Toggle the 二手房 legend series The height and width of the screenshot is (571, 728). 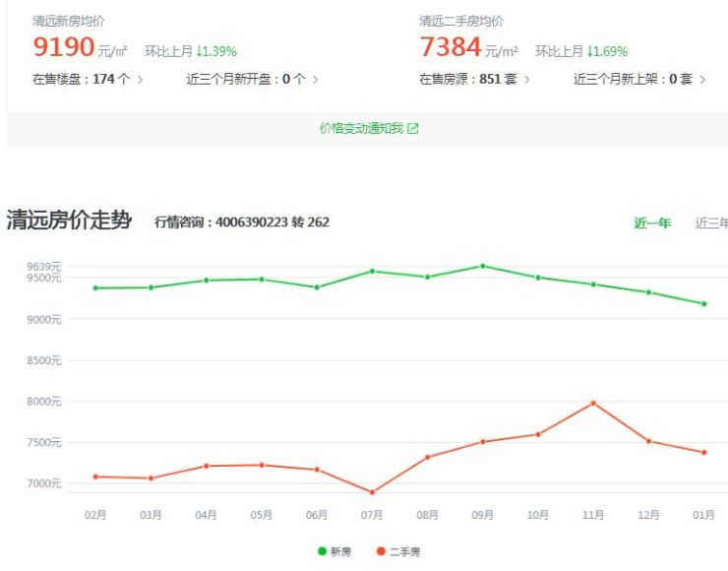click(398, 551)
